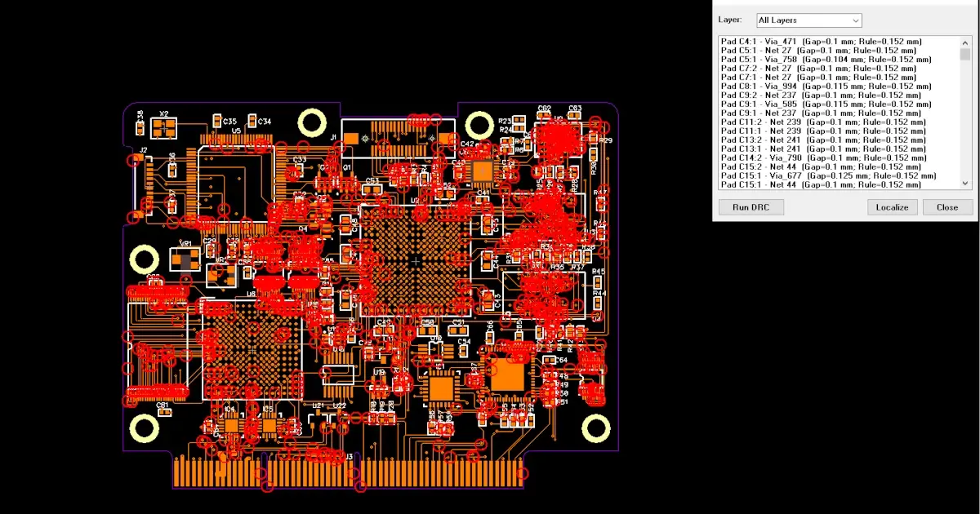Select error Pad C14:2 - Via_790
This screenshot has height=514, width=980.
(x=826, y=158)
